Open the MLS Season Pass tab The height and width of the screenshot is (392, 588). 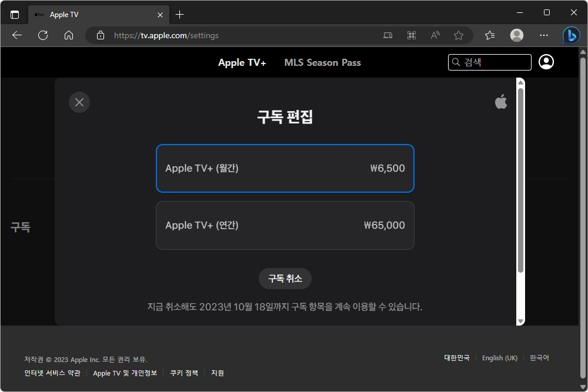(322, 62)
